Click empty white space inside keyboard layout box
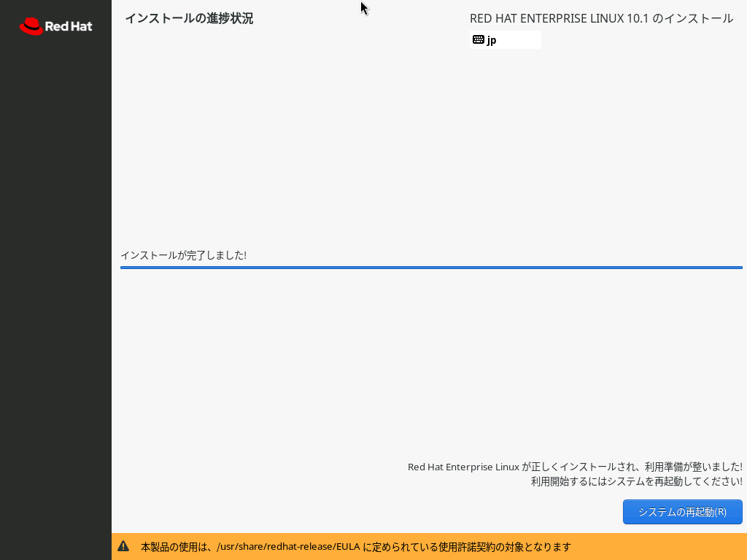Screen dimensions: 747x560 (x=521, y=40)
